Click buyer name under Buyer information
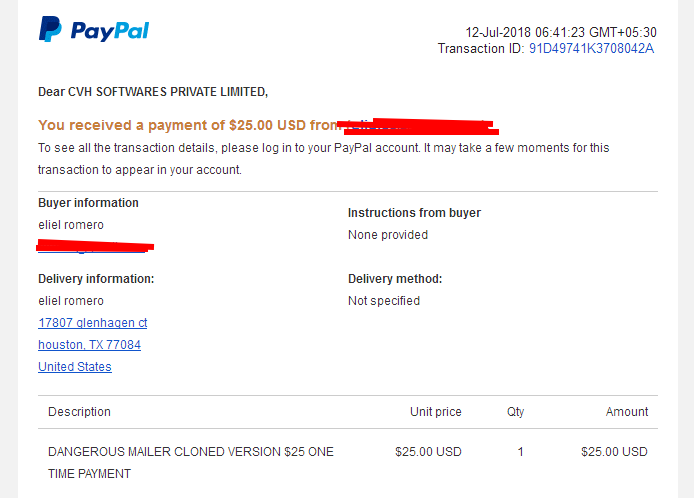The height and width of the screenshot is (498, 694). coord(71,225)
